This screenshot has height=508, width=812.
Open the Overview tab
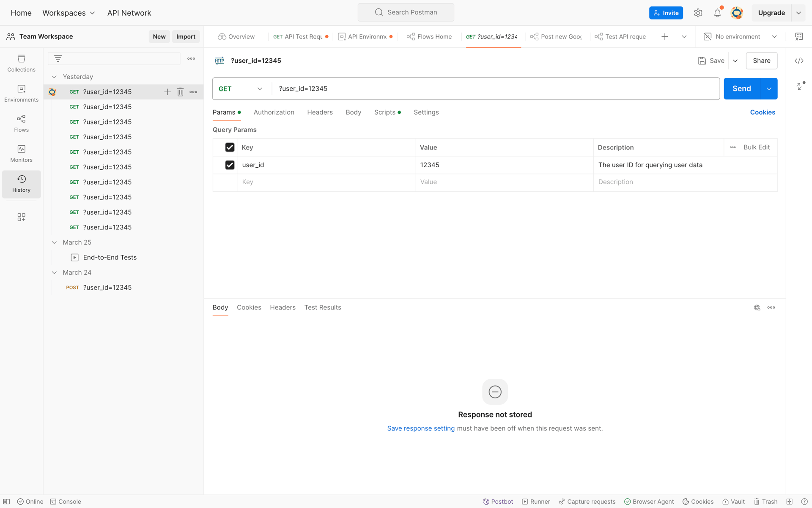236,37
